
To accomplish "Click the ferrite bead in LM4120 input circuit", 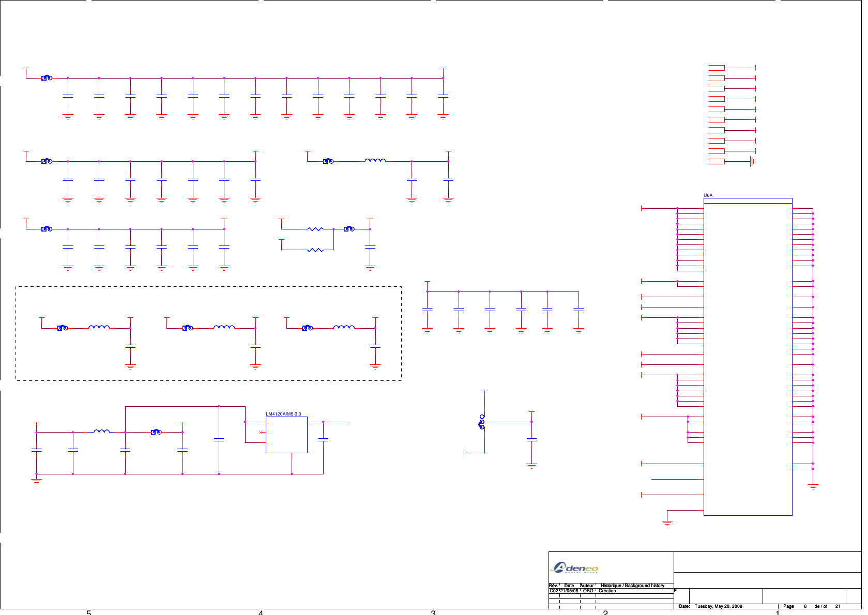I will pyautogui.click(x=156, y=432).
